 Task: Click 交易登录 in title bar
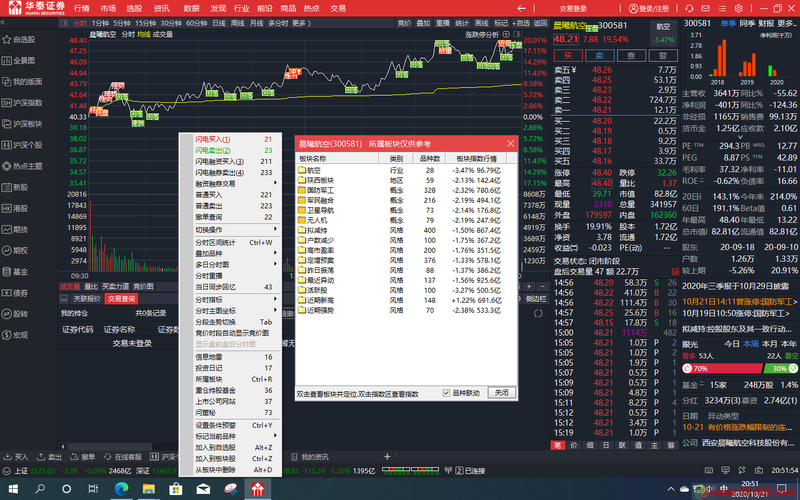573,8
